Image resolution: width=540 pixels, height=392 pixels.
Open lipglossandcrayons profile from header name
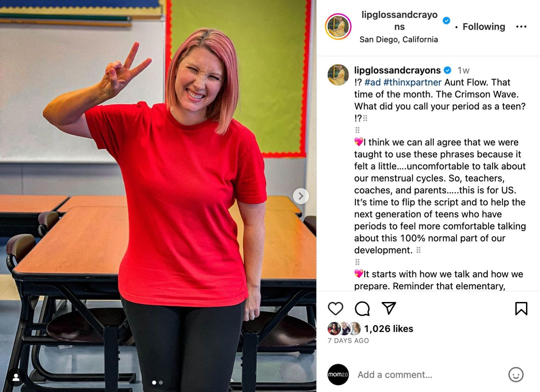399,21
